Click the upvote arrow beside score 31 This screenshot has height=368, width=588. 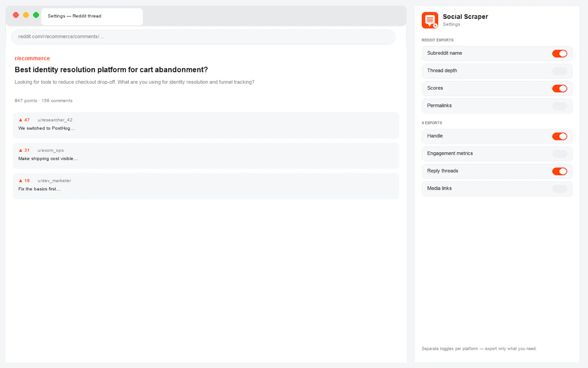pos(21,151)
